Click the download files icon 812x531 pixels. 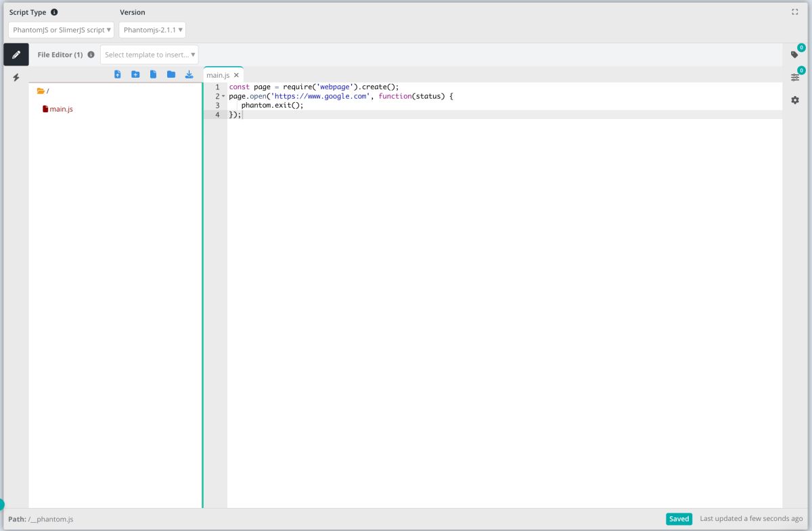click(189, 74)
